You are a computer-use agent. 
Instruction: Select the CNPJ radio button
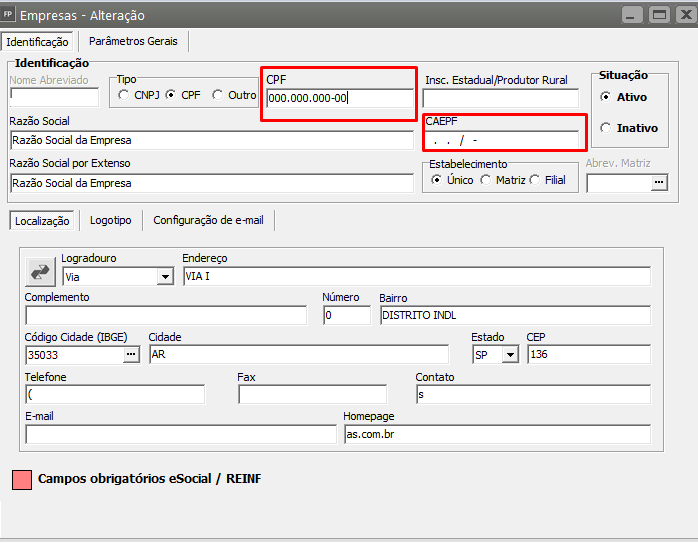tap(123, 95)
